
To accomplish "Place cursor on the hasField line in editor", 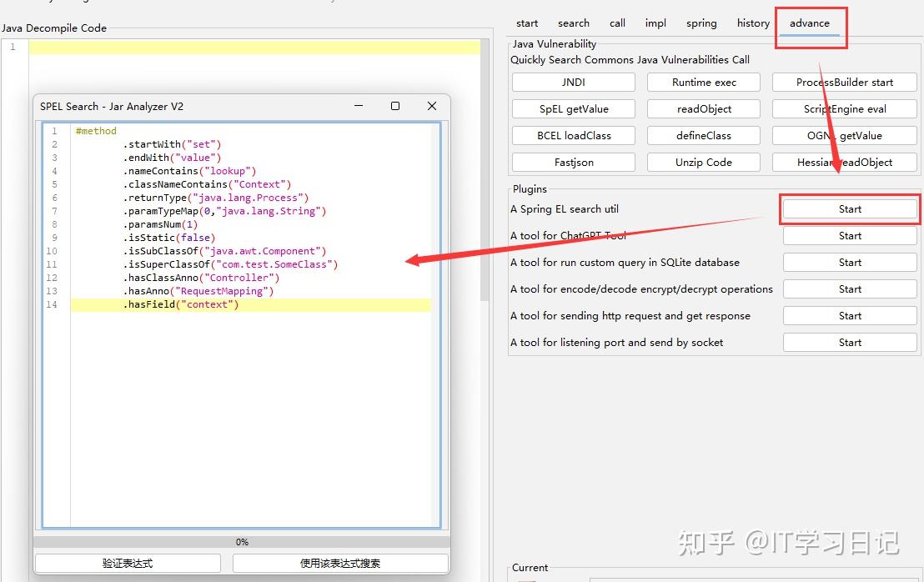I will [x=251, y=304].
